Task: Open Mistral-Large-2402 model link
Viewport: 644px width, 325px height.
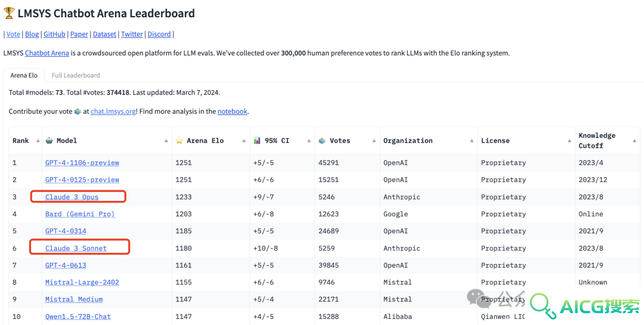Action: (82, 282)
